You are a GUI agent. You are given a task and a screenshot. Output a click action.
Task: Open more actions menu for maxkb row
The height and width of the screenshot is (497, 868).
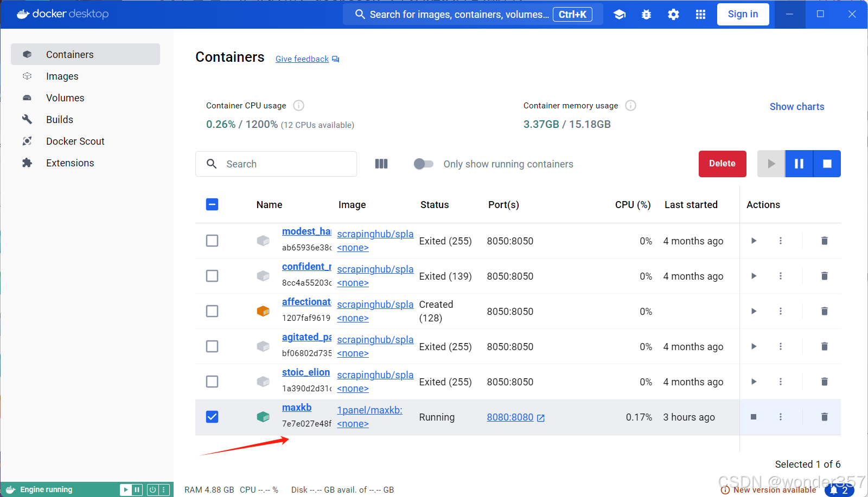pyautogui.click(x=781, y=417)
